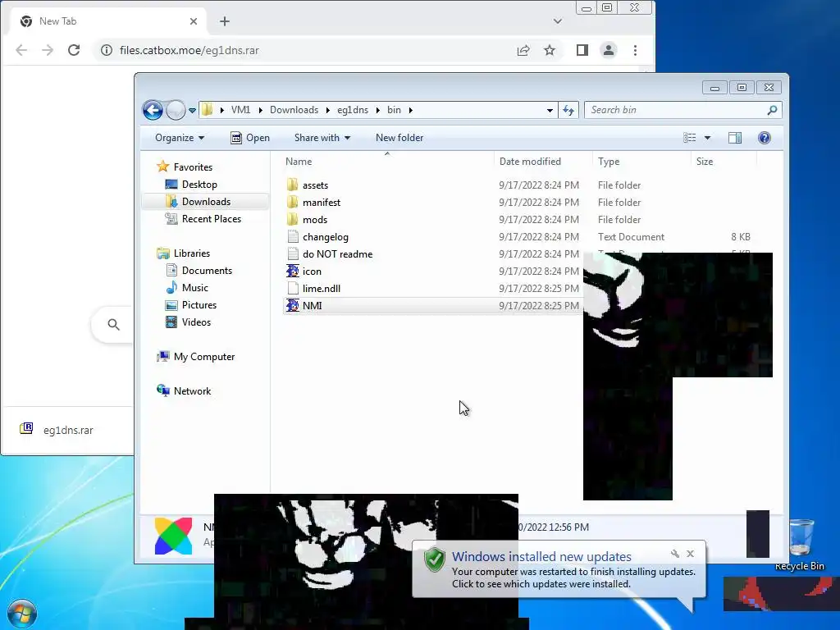The width and height of the screenshot is (840, 630).
Task: Click the search magnifier icon in Explorer
Action: (x=772, y=110)
